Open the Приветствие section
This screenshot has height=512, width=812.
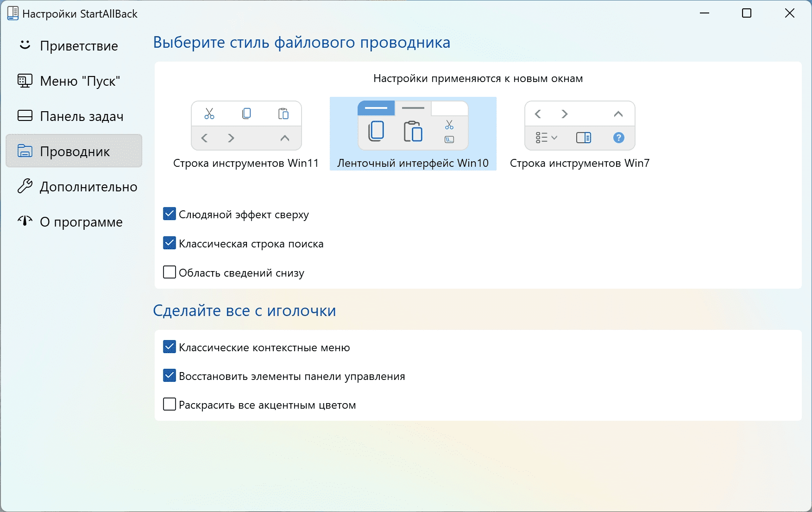[74, 46]
